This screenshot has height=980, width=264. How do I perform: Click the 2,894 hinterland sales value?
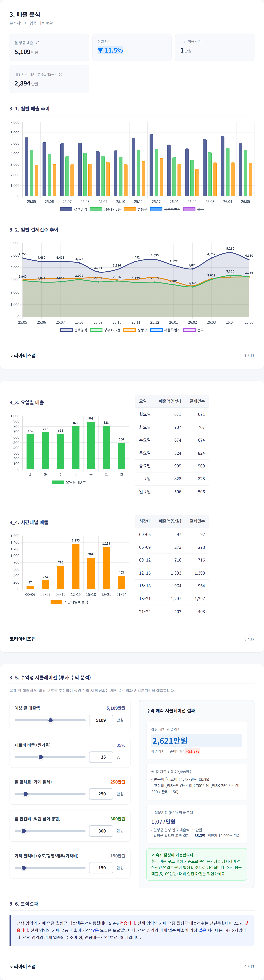tap(22, 83)
